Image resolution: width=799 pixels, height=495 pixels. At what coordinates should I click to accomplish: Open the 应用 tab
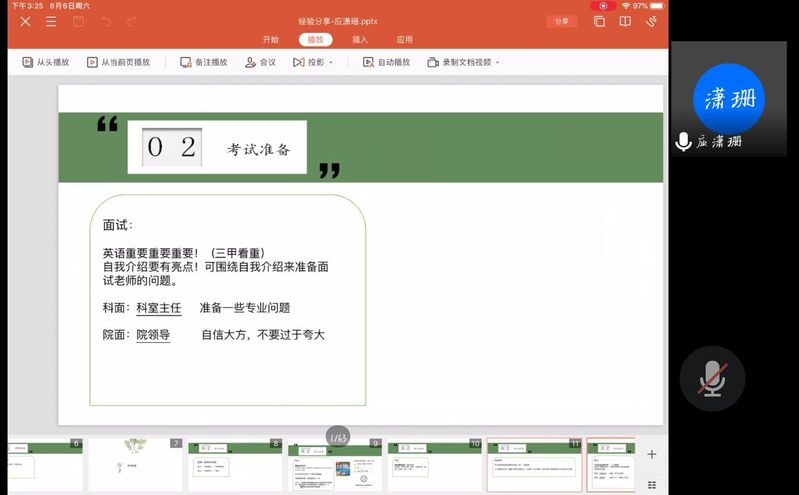click(x=404, y=40)
